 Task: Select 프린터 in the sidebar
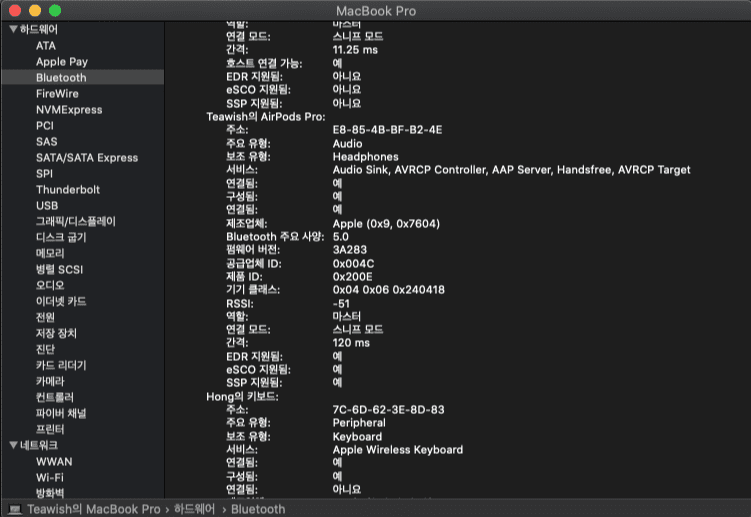[50, 429]
